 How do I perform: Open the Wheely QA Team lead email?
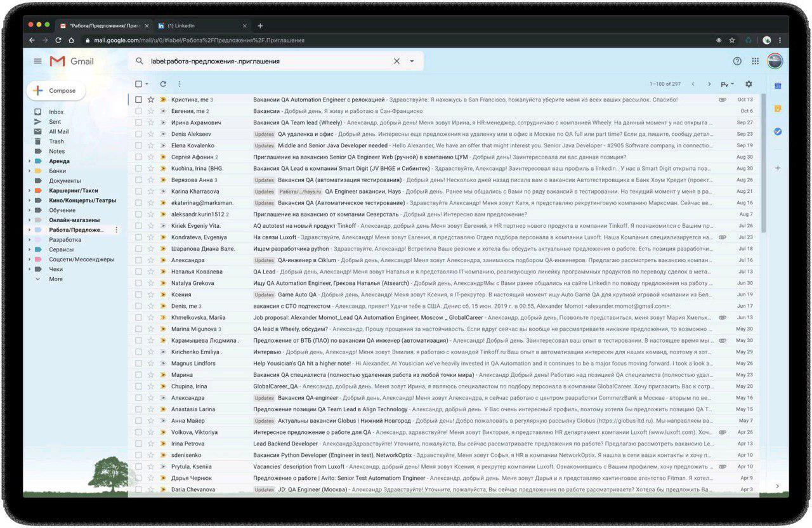(298, 122)
